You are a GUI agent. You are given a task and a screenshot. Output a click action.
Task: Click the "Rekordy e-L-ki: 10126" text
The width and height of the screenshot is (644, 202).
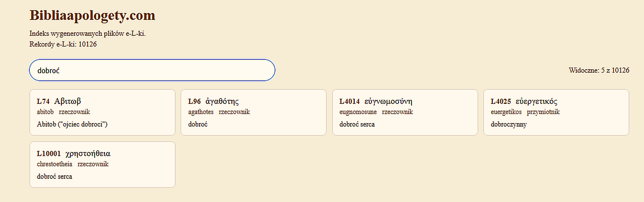[63, 44]
